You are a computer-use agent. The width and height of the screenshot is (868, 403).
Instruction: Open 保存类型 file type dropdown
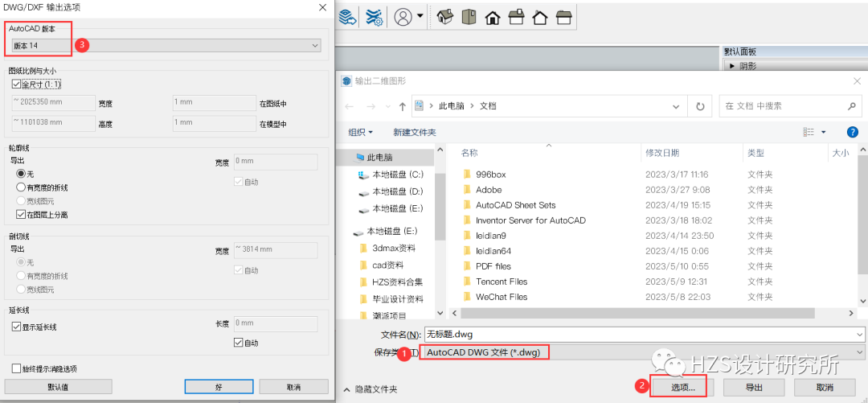pos(643,352)
